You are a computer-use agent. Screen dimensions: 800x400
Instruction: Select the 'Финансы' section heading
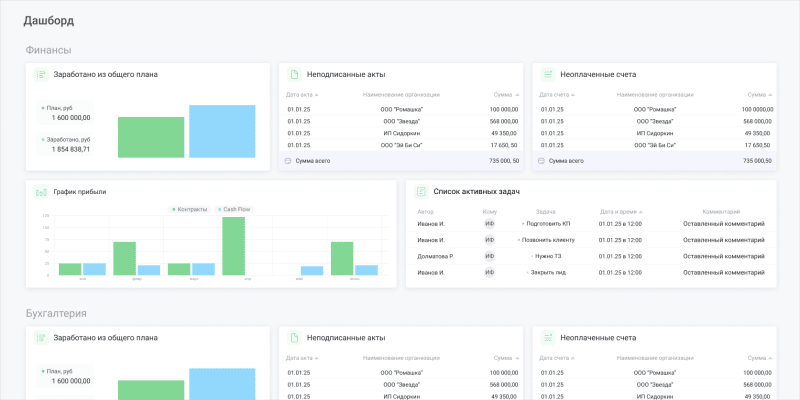(48, 50)
